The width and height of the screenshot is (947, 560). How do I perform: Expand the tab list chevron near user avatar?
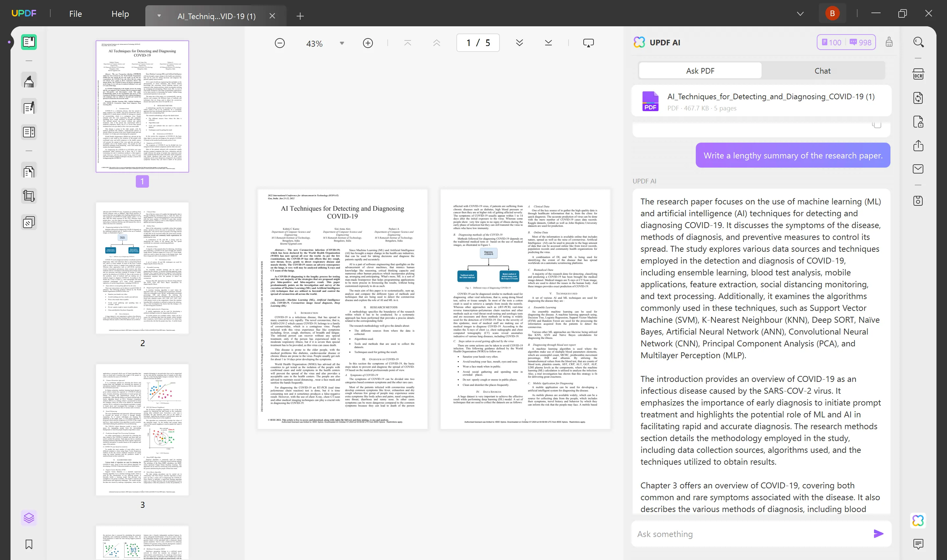point(800,13)
